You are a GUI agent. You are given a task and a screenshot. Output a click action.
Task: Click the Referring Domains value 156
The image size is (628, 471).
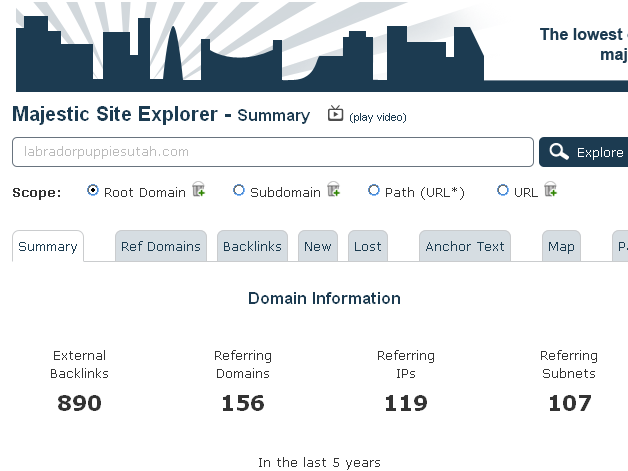point(243,403)
